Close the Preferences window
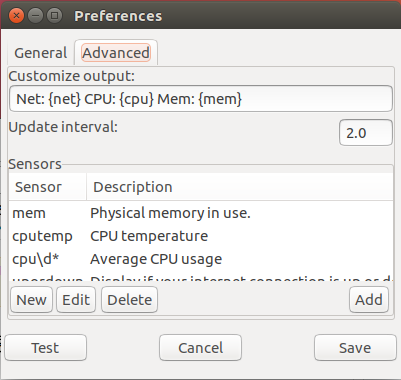Image resolution: width=401 pixels, height=380 pixels. click(16, 16)
